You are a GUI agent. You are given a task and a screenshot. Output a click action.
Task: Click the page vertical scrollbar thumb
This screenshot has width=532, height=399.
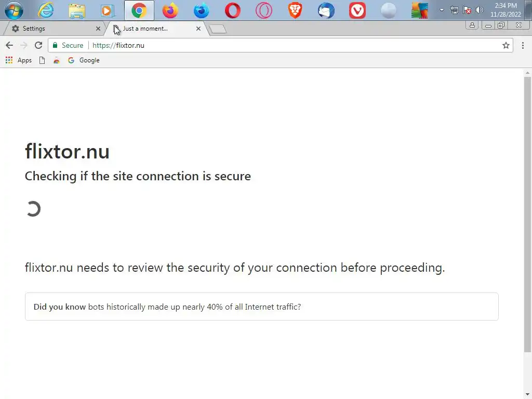pyautogui.click(x=527, y=215)
